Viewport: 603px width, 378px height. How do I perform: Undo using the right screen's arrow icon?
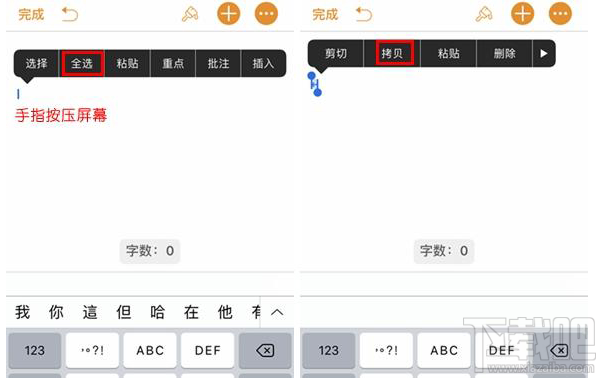[364, 15]
